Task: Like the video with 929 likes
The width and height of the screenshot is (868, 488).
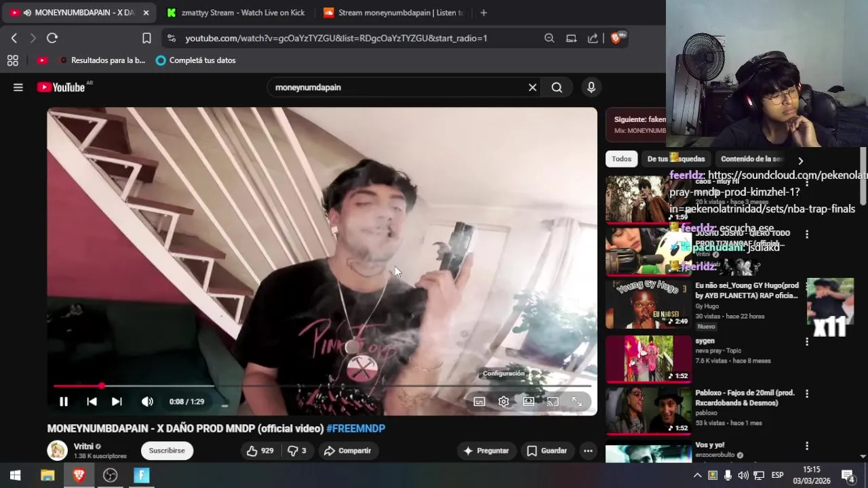Action: point(260,451)
